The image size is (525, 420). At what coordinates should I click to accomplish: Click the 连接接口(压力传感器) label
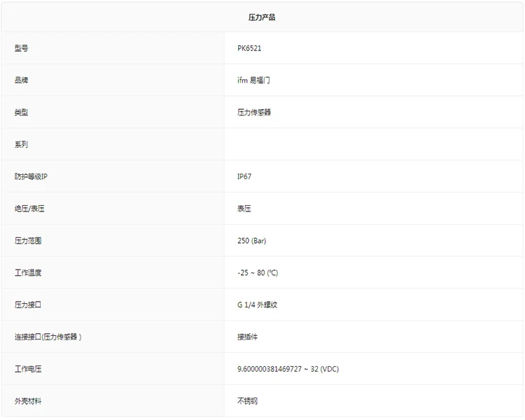(x=48, y=337)
